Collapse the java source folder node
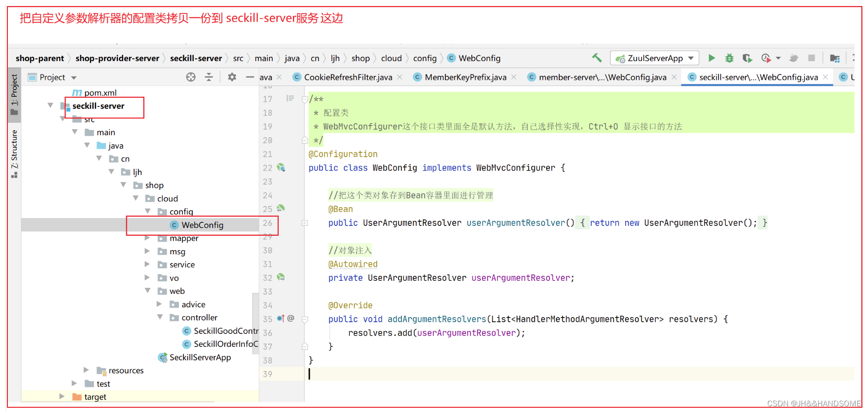This screenshot has height=411, width=868. click(x=87, y=146)
